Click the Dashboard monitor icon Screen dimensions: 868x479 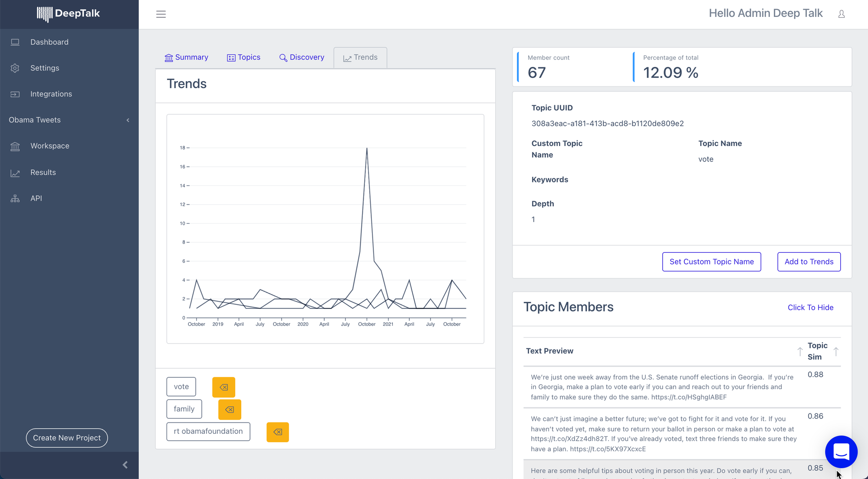pos(15,42)
